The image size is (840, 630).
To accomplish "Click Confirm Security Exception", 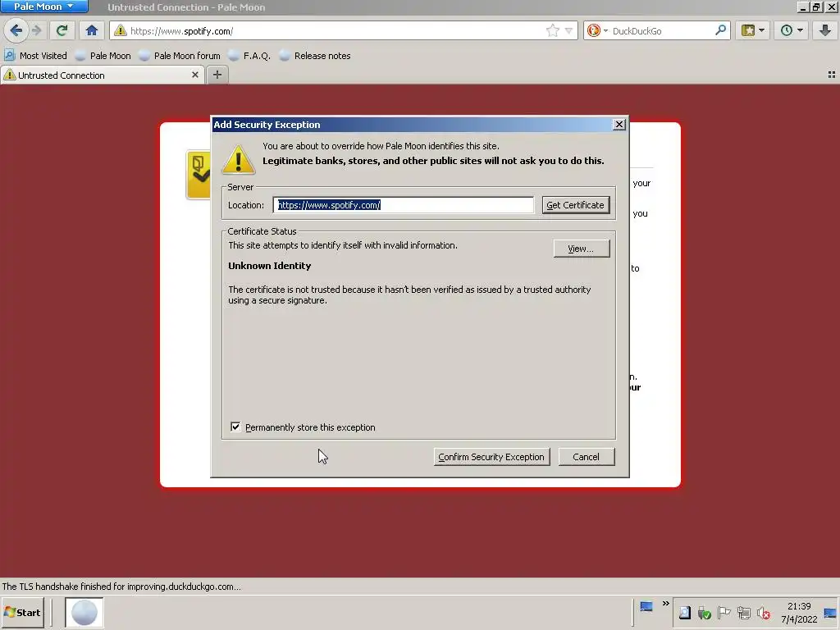I will (x=491, y=457).
